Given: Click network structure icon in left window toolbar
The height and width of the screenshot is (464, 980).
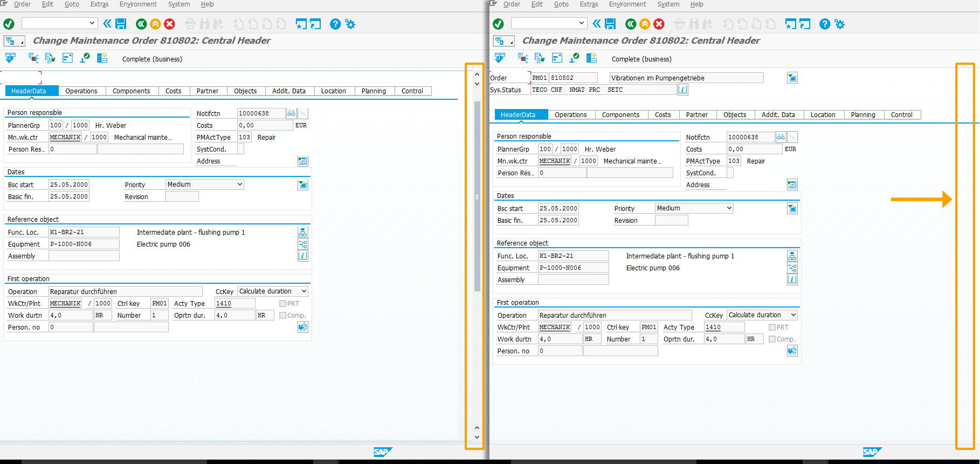Looking at the screenshot, I should [x=33, y=58].
